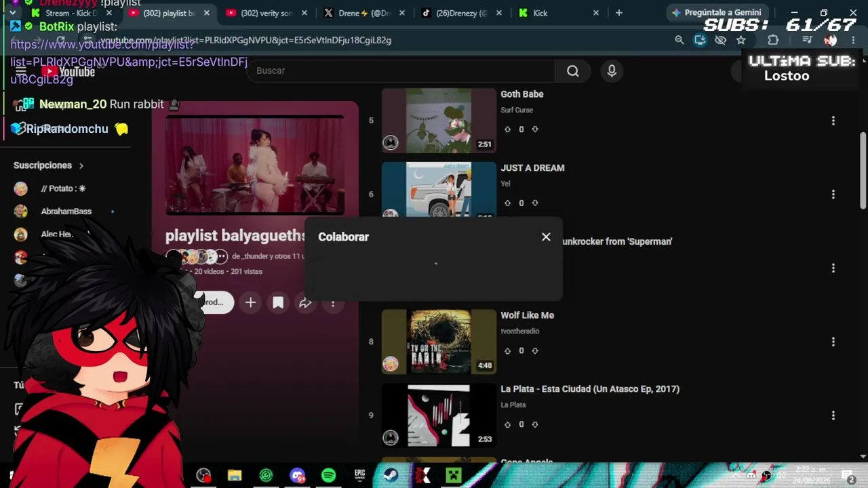Image resolution: width=868 pixels, height=488 pixels.
Task: Upvote the La Plata - Esta Ciudad video
Action: (x=507, y=425)
